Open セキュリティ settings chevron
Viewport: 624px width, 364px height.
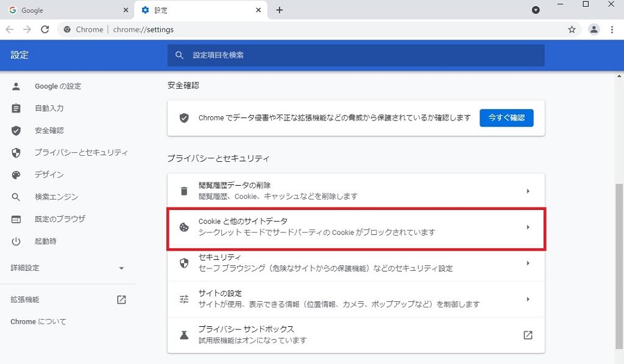528,264
